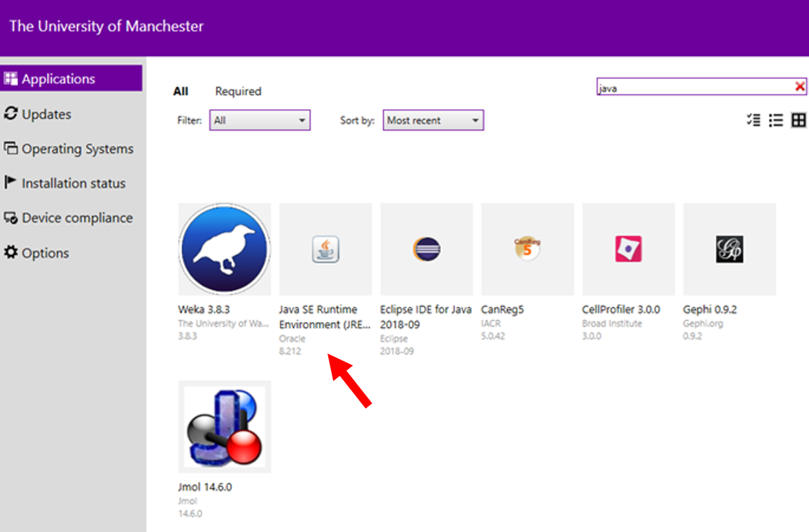The height and width of the screenshot is (532, 809).
Task: Open the Weka 3.8.3 bird icon
Action: pos(224,249)
